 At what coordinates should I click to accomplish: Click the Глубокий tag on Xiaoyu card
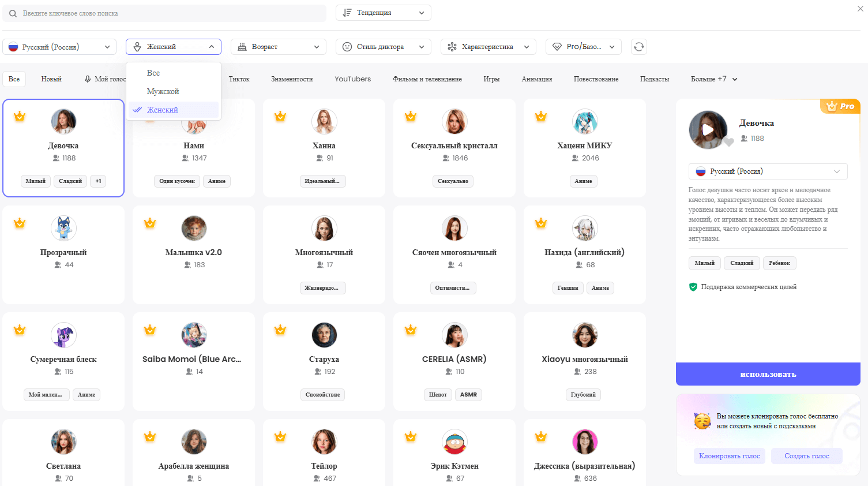[583, 395]
